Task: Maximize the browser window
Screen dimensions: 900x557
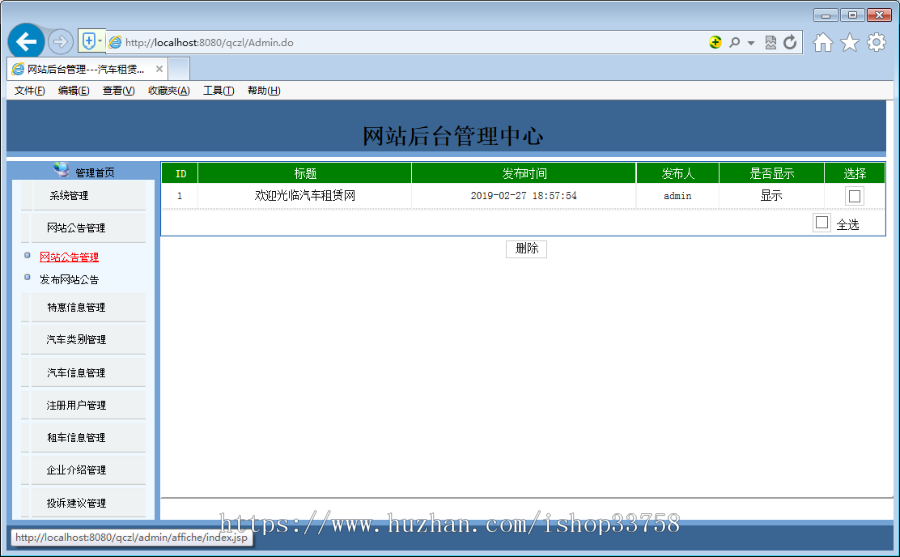Action: [852, 16]
